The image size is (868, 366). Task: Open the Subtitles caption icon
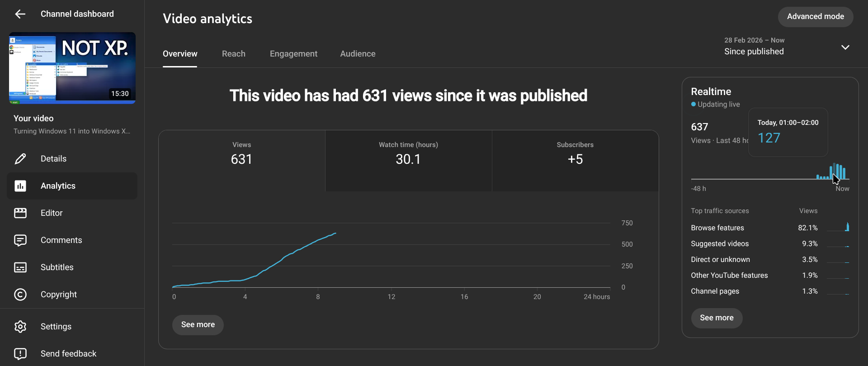(x=20, y=267)
